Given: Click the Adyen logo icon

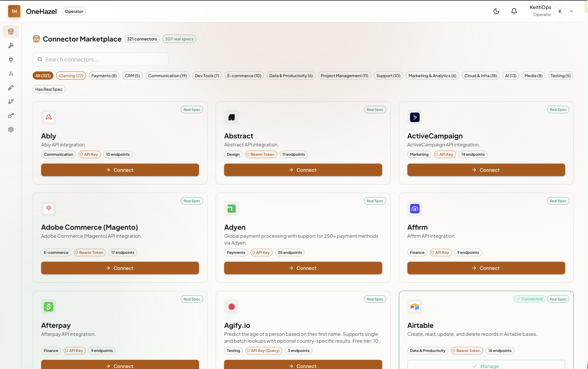Looking at the screenshot, I should click(x=231, y=209).
